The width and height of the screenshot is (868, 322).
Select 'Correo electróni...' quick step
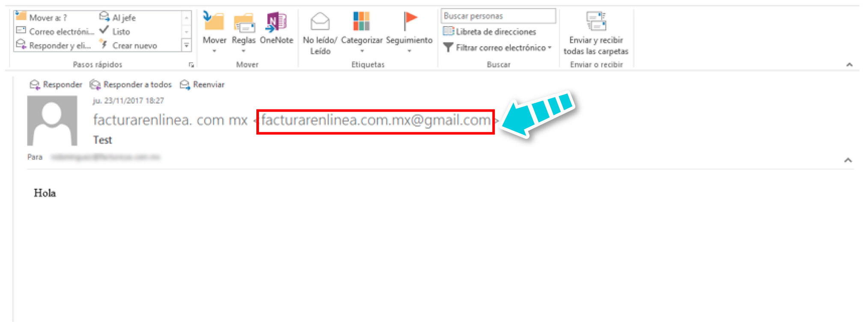point(55,31)
